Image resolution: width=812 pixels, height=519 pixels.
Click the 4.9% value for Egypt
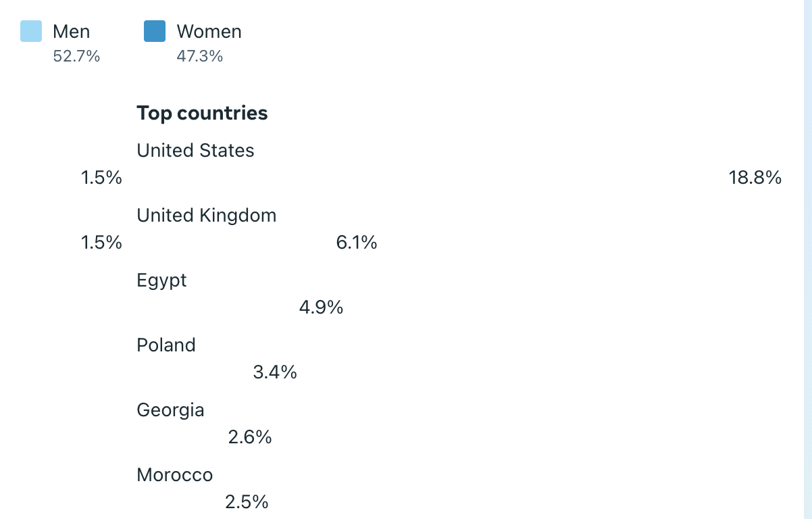(321, 307)
